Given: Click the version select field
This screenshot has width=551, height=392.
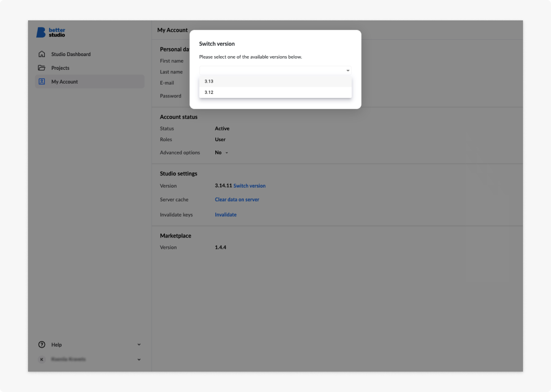Looking at the screenshot, I should (x=275, y=71).
